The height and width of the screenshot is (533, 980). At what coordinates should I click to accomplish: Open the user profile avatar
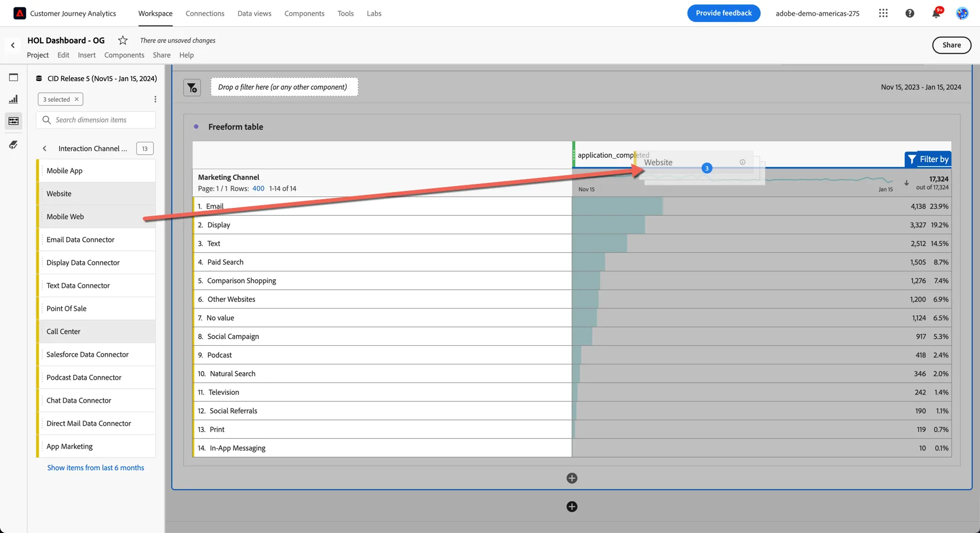pyautogui.click(x=962, y=13)
